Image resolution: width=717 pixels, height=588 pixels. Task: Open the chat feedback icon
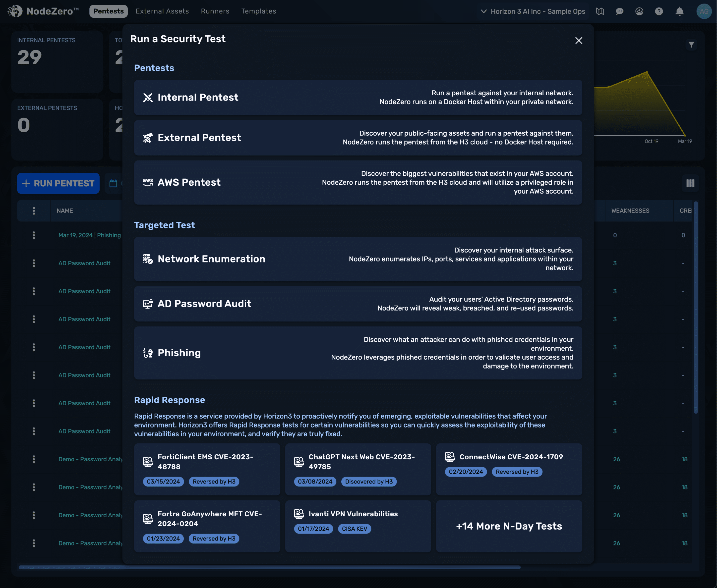(619, 11)
